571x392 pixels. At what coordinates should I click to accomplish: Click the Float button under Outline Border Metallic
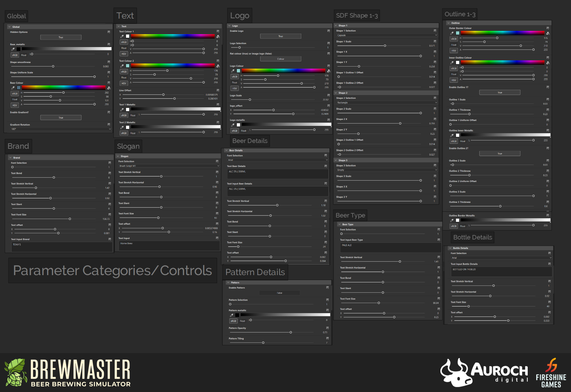tap(463, 226)
